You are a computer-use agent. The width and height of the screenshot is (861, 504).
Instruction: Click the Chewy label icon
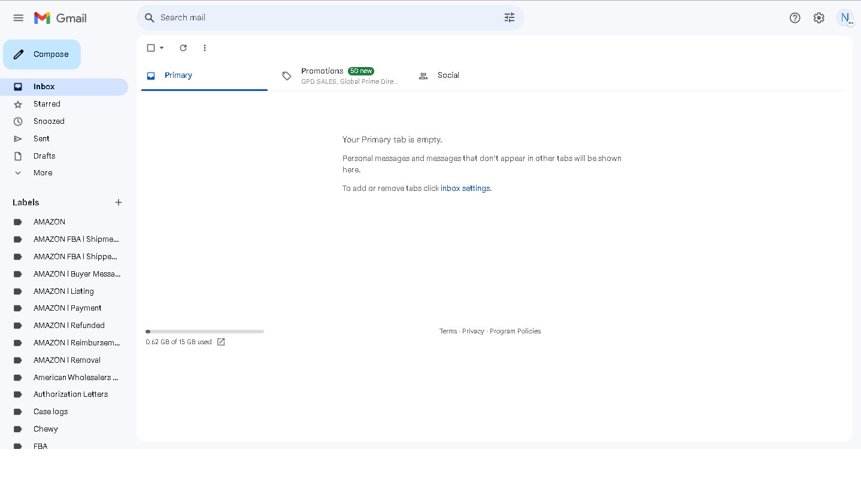pos(18,429)
